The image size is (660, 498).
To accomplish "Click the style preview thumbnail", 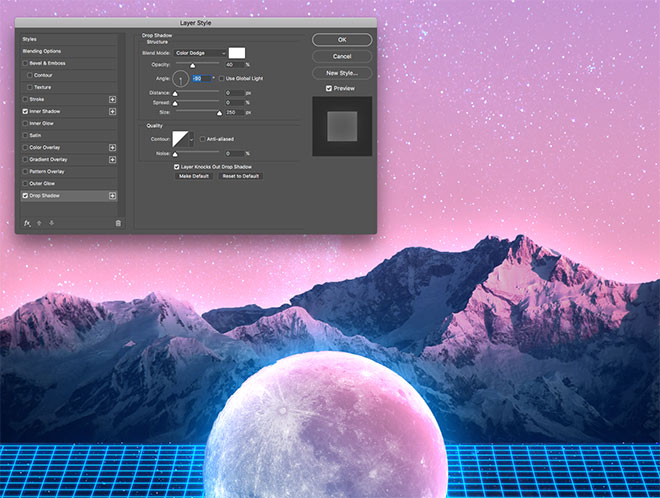I will 342,126.
